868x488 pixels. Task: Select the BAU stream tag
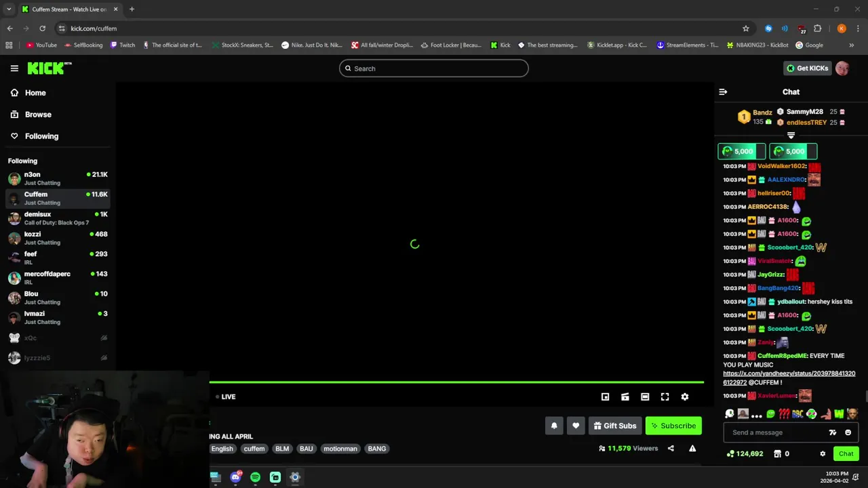(307, 449)
